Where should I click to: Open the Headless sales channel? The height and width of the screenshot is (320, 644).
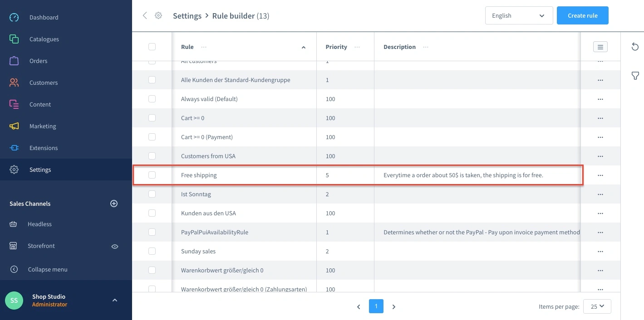(39, 224)
